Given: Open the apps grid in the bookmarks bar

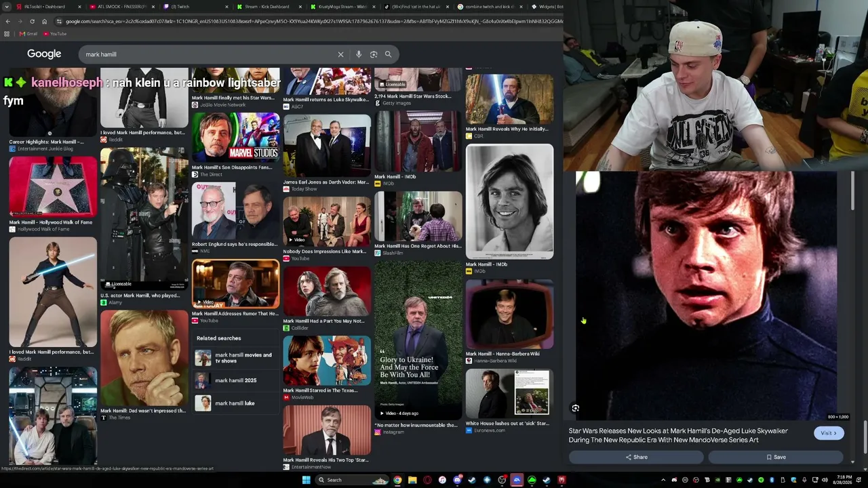Looking at the screenshot, I should click(7, 34).
